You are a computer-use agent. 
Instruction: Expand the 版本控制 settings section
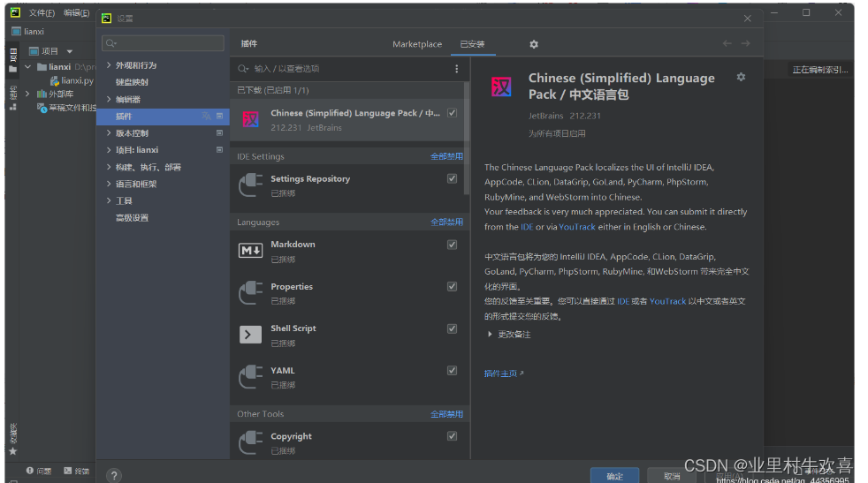(109, 132)
